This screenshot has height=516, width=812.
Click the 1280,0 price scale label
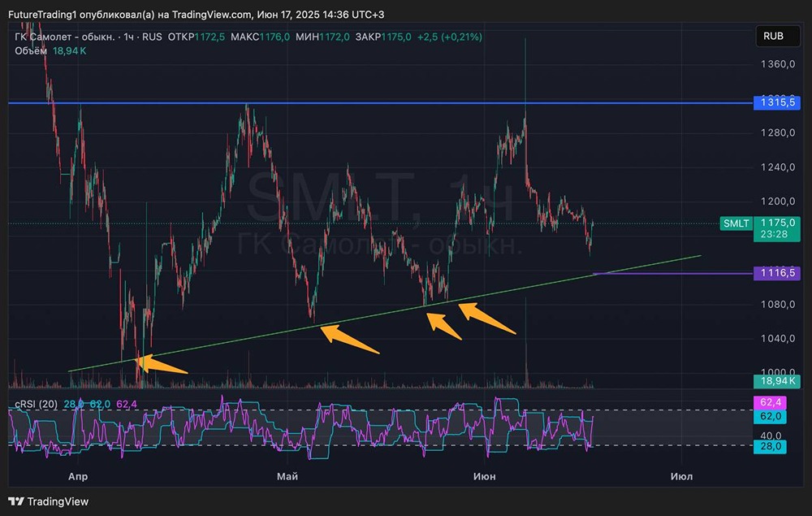tap(778, 132)
